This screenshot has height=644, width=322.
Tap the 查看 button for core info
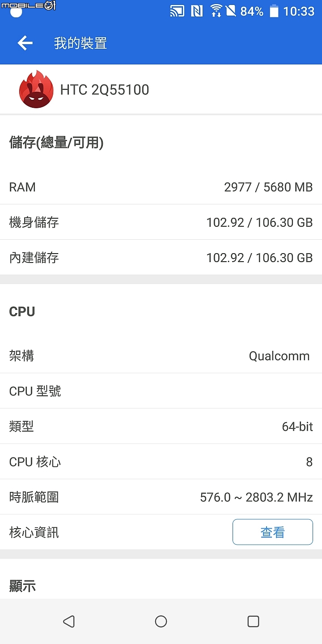[273, 532]
